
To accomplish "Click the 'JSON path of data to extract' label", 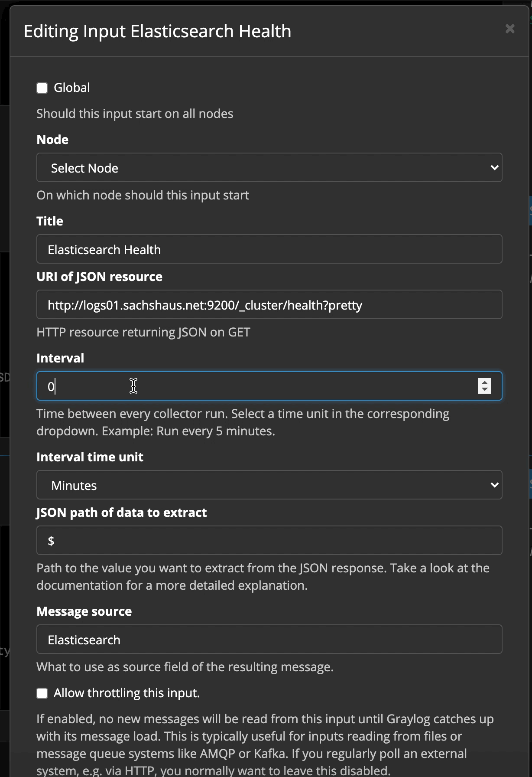I will point(122,513).
